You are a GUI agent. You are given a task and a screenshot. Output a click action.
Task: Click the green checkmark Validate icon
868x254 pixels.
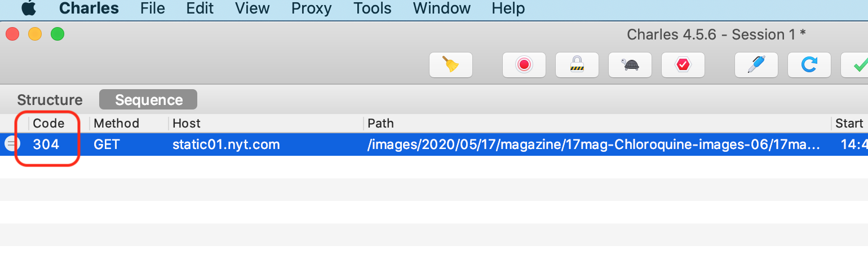click(858, 65)
